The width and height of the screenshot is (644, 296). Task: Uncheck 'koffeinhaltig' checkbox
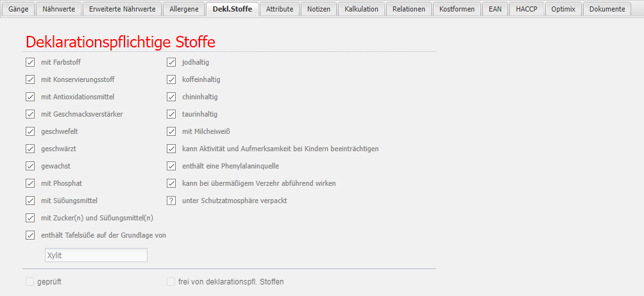click(x=171, y=79)
